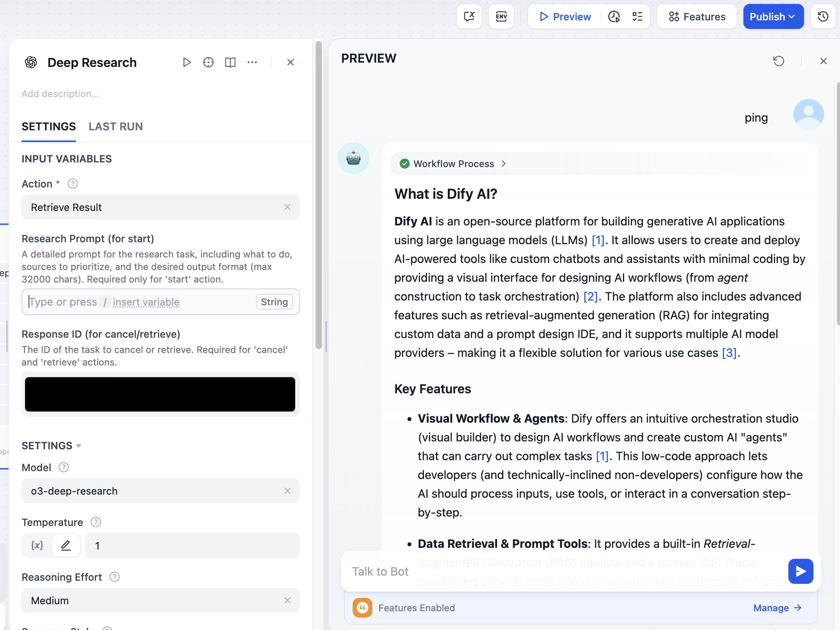Viewport: 840px width, 630px height.
Task: Restart the preview conversation
Action: 778,61
